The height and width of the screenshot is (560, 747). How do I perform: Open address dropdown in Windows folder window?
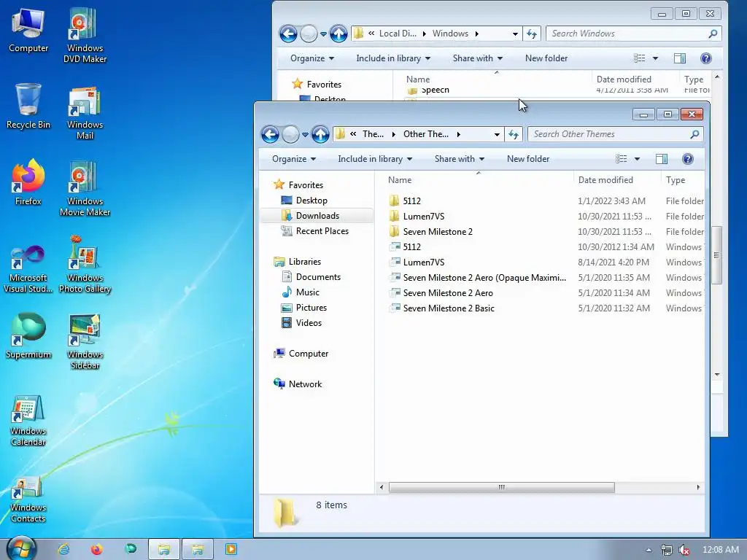pos(515,34)
